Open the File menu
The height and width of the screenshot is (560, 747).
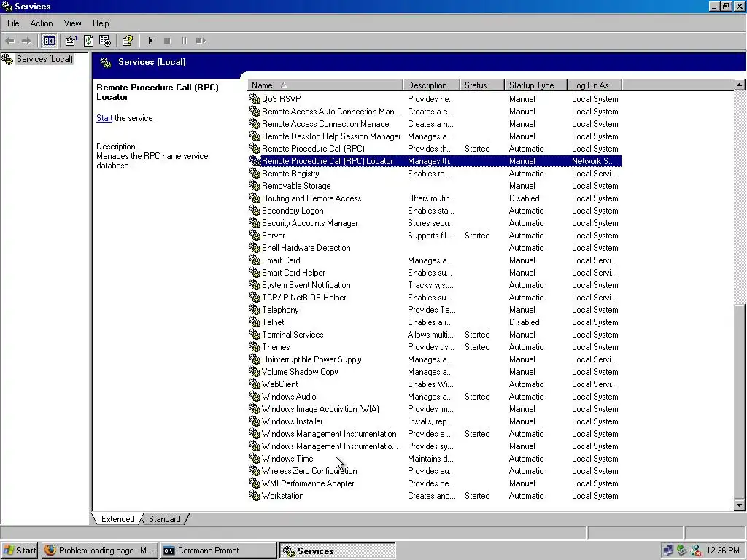point(13,23)
